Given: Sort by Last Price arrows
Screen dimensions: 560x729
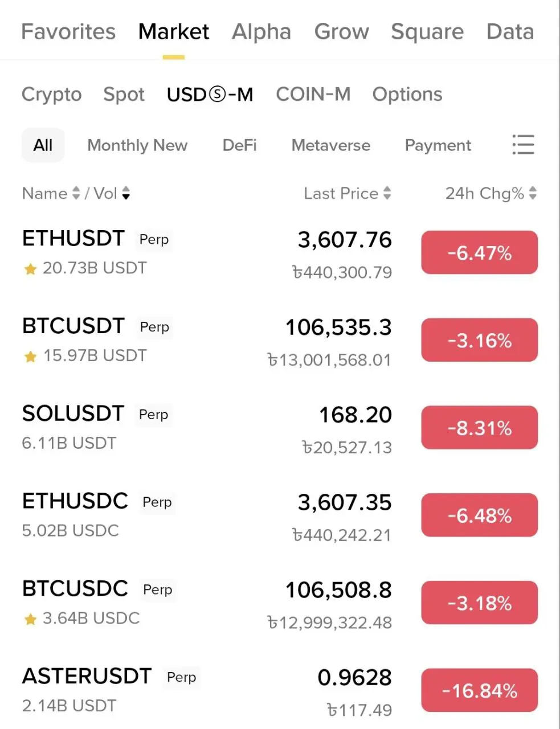Looking at the screenshot, I should pyautogui.click(x=387, y=194).
